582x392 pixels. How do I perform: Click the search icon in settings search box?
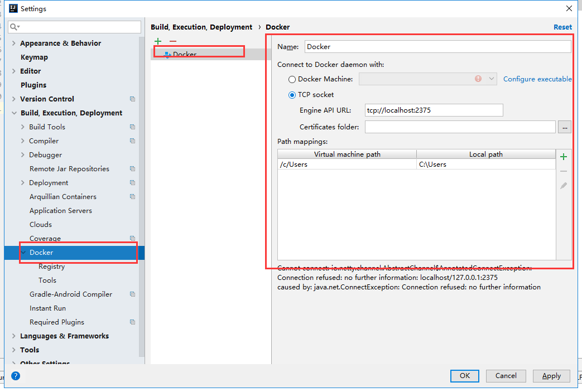pos(15,27)
